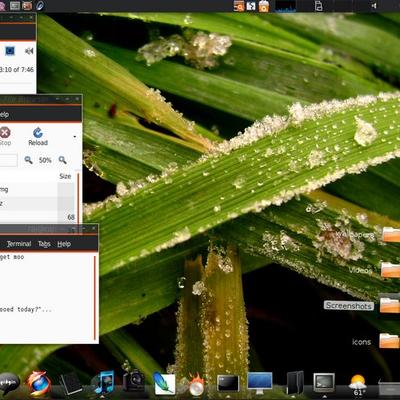Open the black file cabinet icon in dock

pyautogui.click(x=295, y=383)
